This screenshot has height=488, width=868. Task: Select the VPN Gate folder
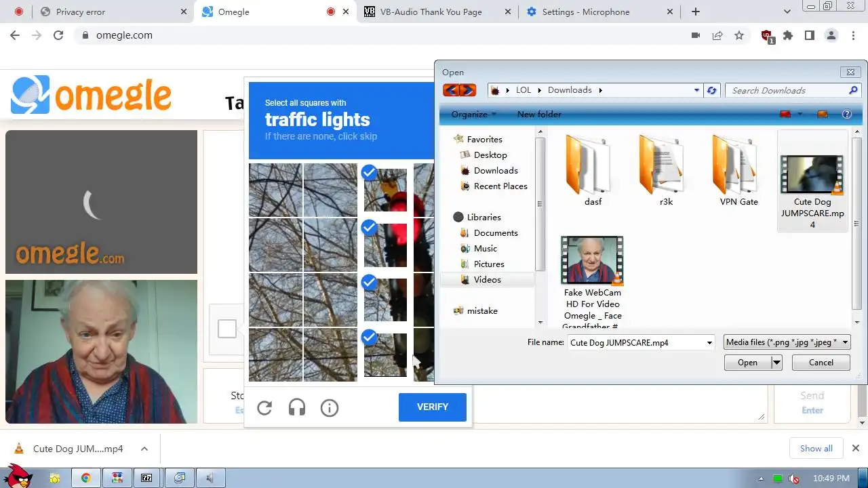(739, 171)
